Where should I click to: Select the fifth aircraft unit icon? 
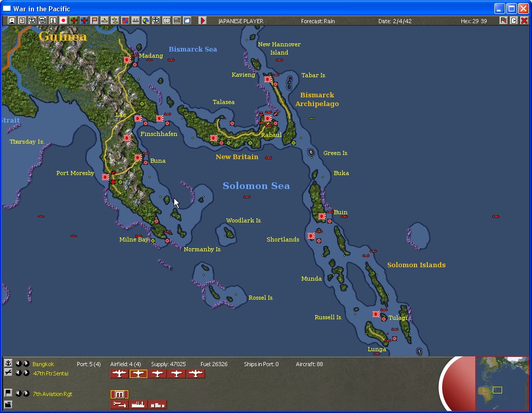pos(196,374)
